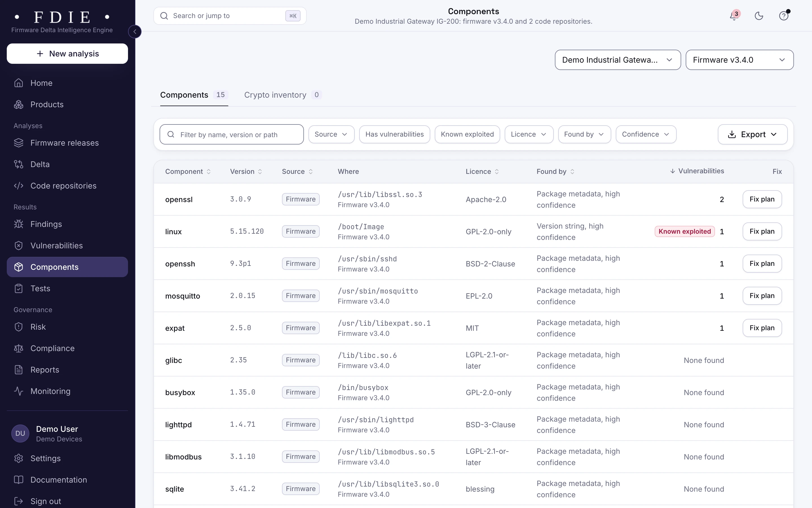The image size is (812, 508).
Task: Select the Components tab
Action: (194, 95)
